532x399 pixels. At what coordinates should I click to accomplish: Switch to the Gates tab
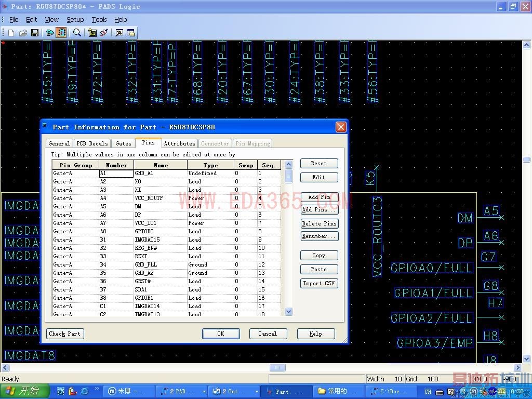click(123, 143)
